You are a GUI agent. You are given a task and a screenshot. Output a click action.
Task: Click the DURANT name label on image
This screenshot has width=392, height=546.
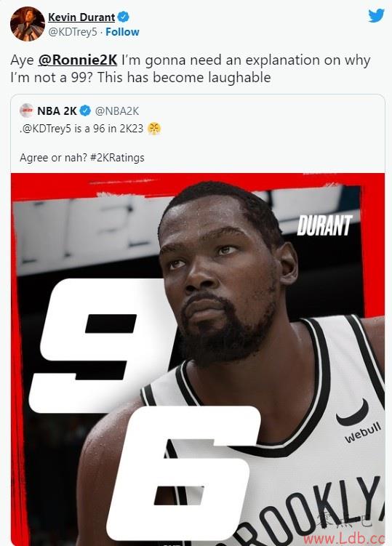[x=325, y=225]
